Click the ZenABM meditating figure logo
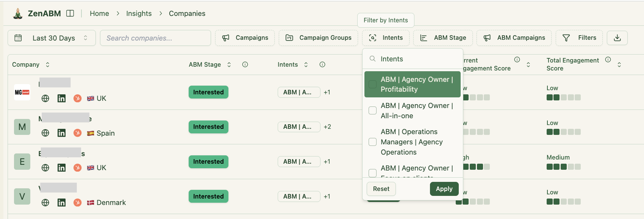The width and height of the screenshot is (644, 219). pos(18,14)
